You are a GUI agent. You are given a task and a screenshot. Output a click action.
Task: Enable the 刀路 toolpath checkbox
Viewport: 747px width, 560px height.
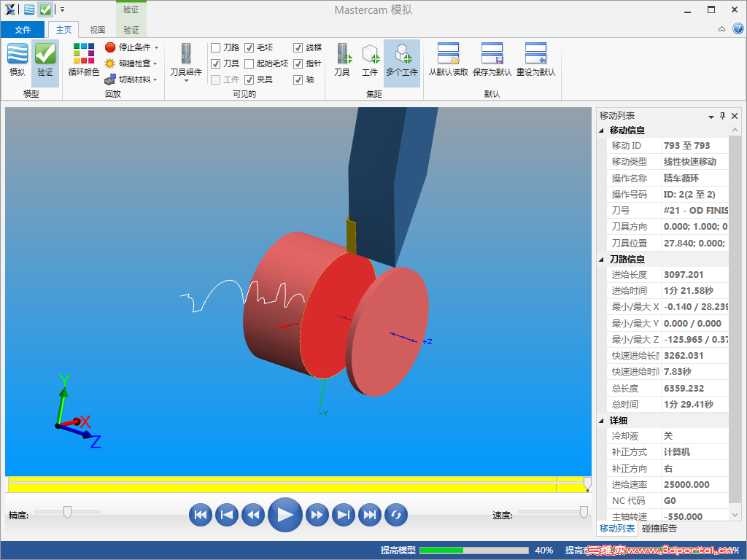[x=215, y=47]
